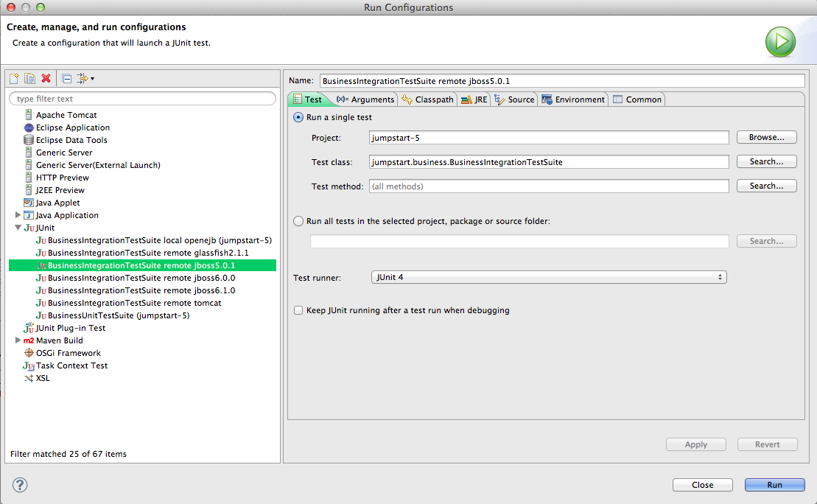This screenshot has width=817, height=504.
Task: Click the Java Applet icon
Action: click(x=29, y=202)
